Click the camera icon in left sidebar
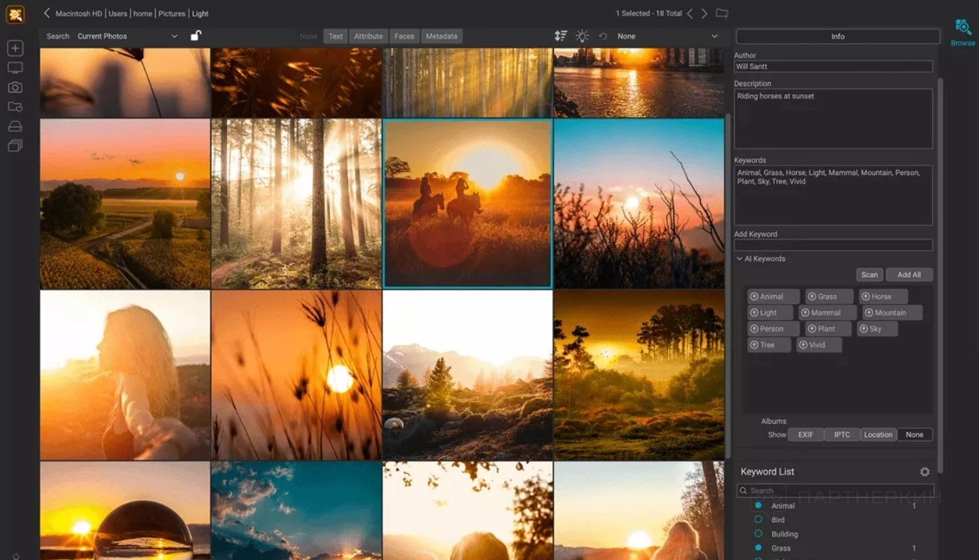This screenshot has width=979, height=560. [x=15, y=88]
